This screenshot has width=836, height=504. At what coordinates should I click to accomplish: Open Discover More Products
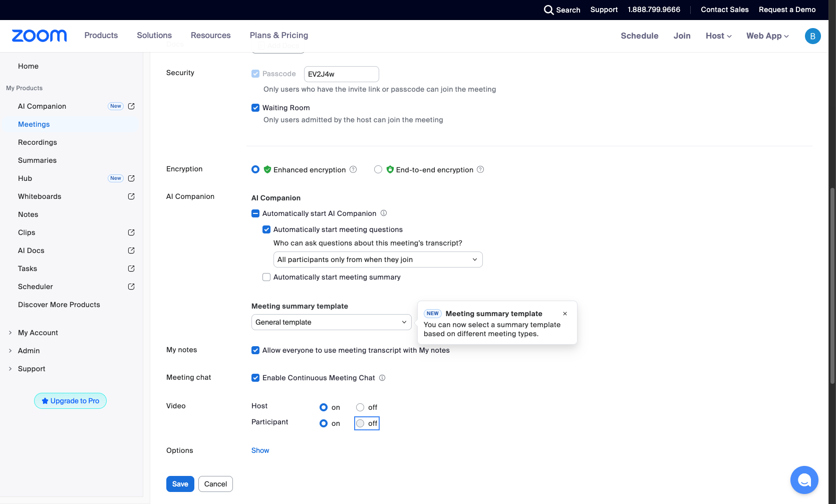point(59,305)
